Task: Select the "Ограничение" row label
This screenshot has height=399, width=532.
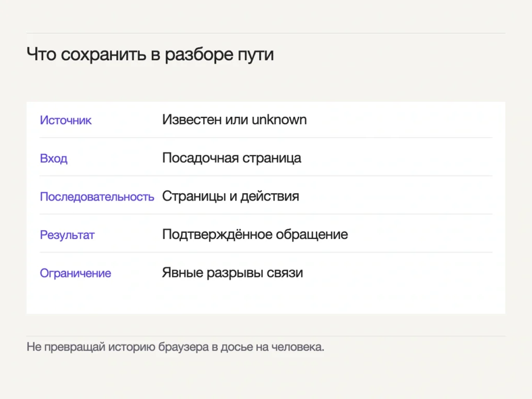Action: point(75,273)
